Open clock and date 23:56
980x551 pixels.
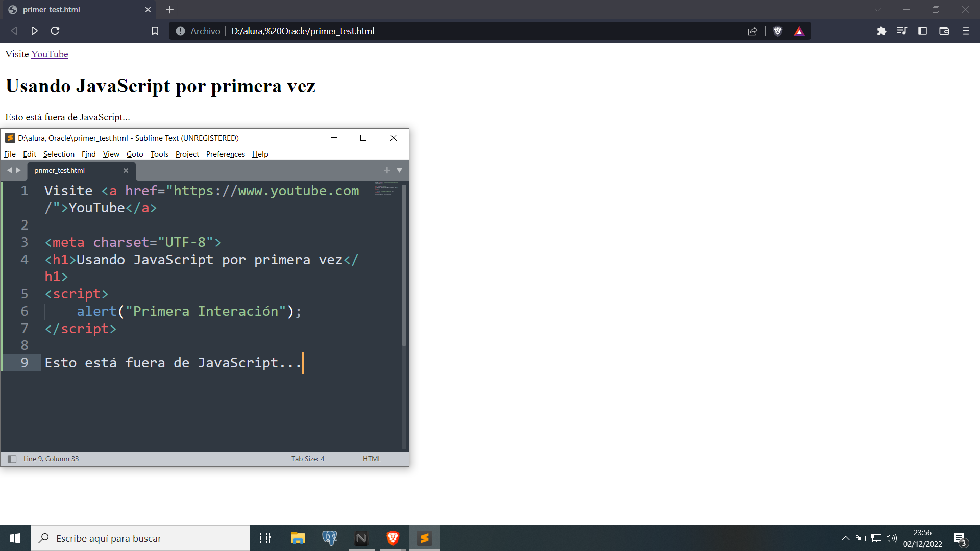point(922,538)
